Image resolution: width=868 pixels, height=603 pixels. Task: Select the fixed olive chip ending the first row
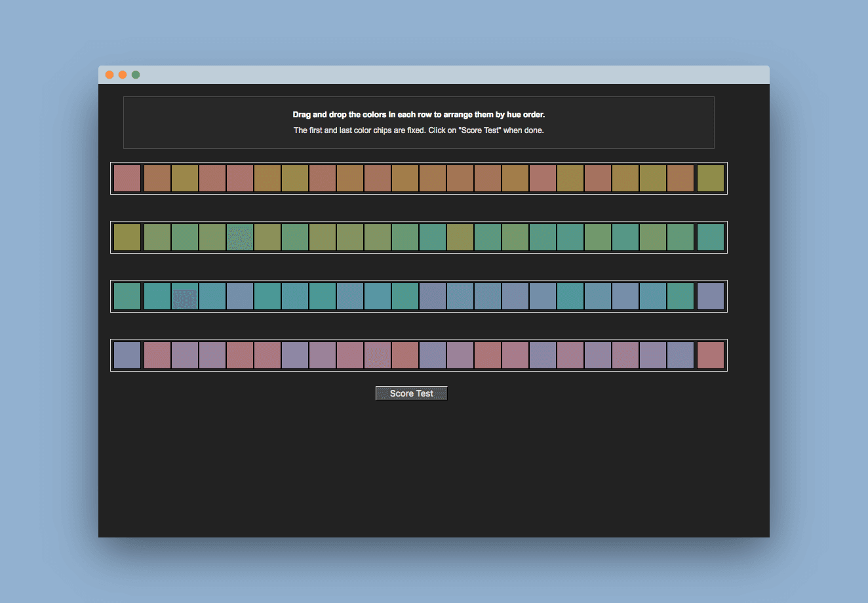tap(711, 178)
